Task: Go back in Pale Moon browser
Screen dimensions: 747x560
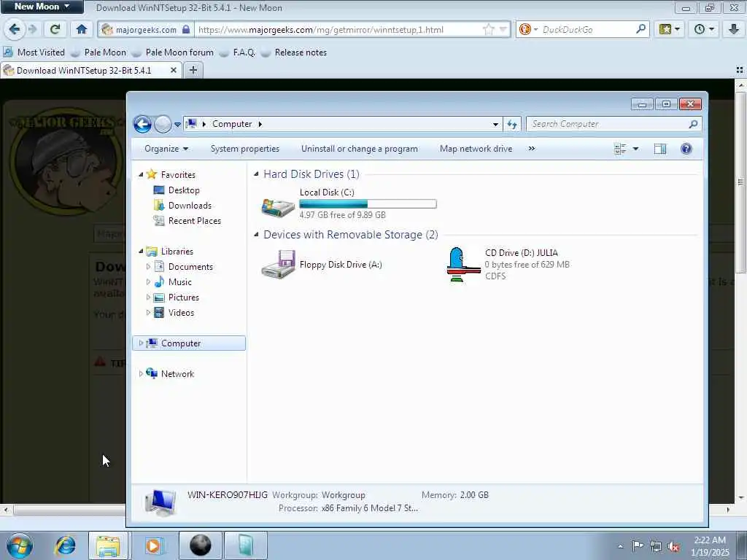Action: [x=15, y=29]
